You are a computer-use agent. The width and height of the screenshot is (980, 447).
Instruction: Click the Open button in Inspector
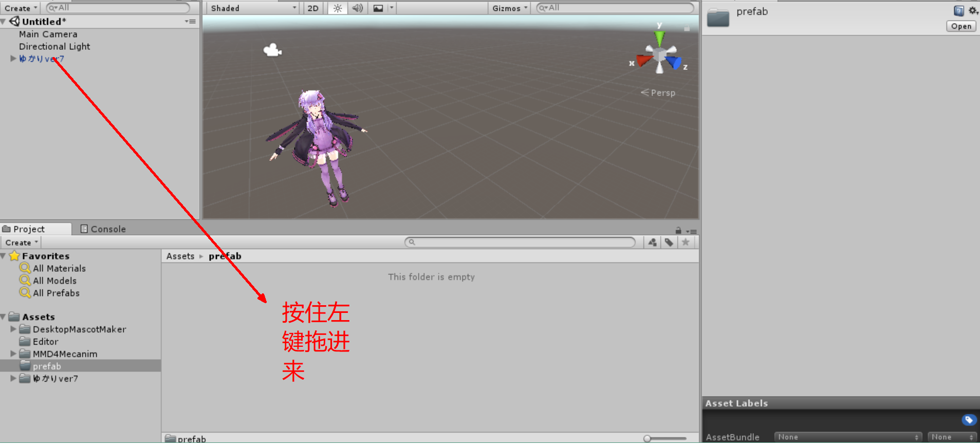pos(960,26)
